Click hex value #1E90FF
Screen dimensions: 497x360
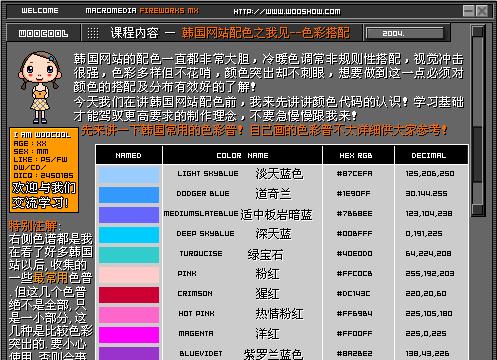pos(354,193)
